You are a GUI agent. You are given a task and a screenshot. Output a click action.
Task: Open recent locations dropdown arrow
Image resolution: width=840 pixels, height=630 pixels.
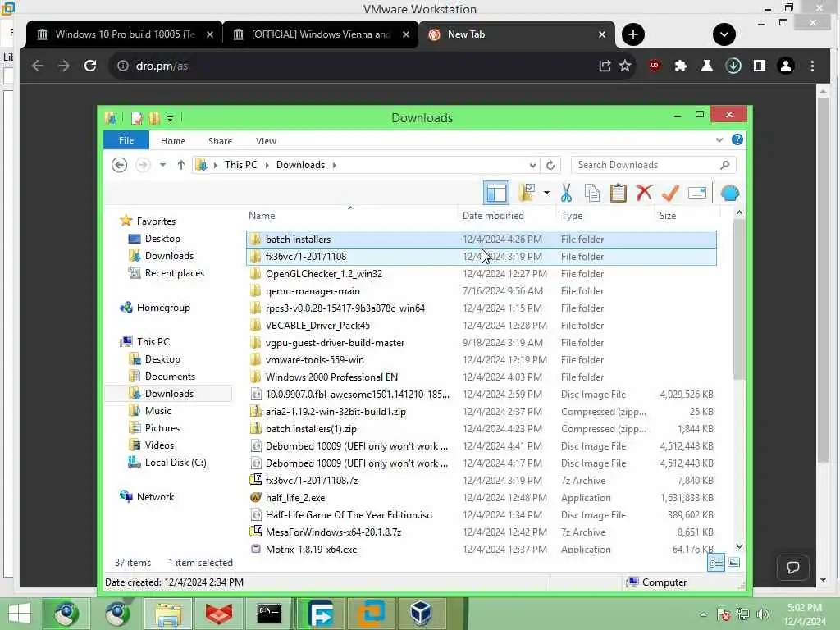tap(162, 165)
